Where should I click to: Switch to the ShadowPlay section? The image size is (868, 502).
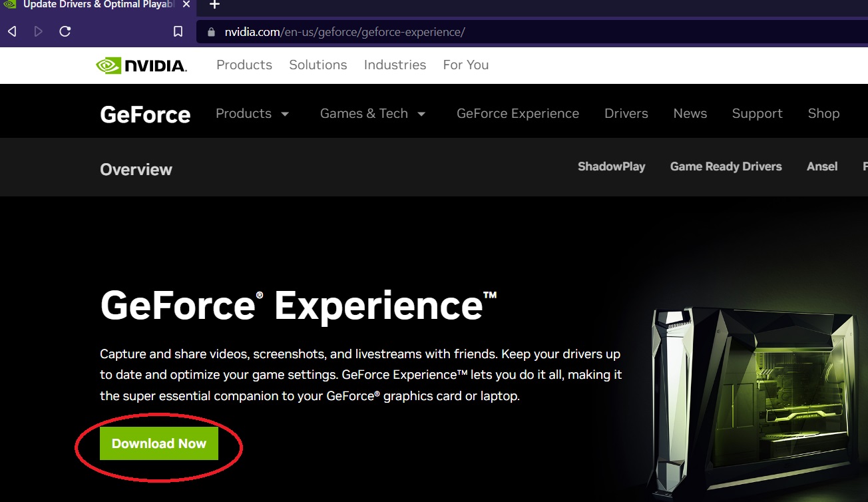(x=612, y=166)
